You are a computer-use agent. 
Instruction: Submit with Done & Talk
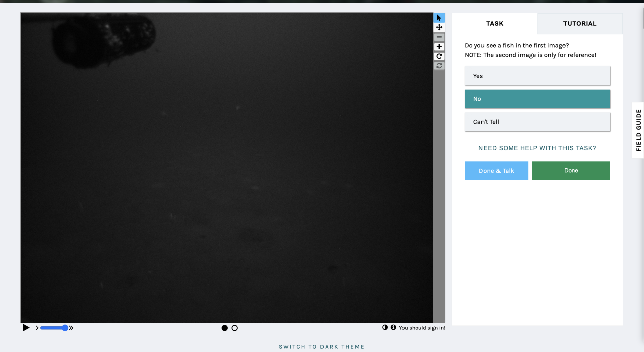tap(497, 171)
